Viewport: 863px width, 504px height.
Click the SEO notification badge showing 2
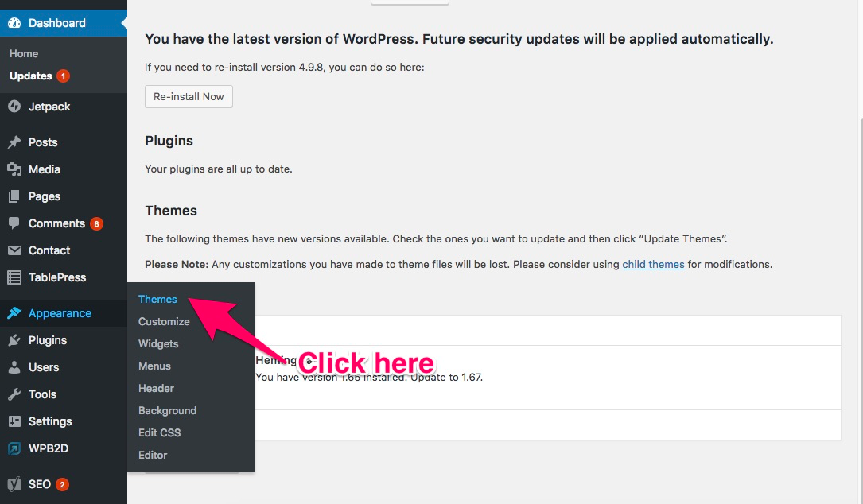pyautogui.click(x=62, y=485)
